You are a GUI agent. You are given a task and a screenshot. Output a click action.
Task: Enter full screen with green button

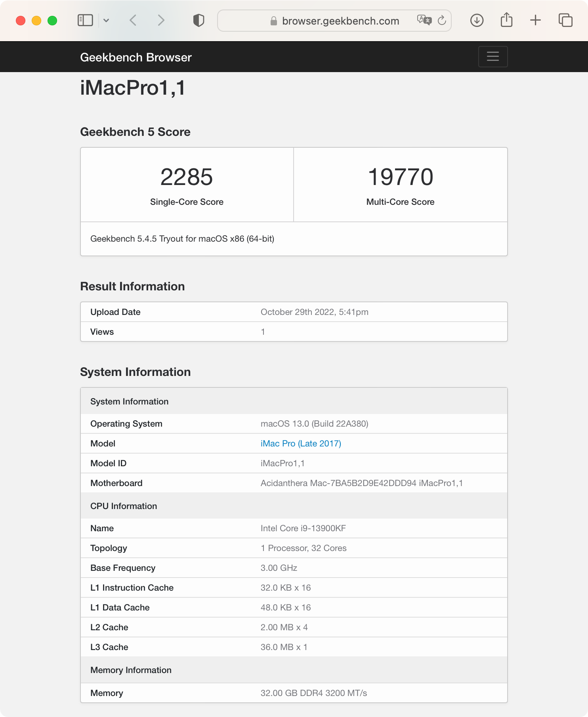pyautogui.click(x=52, y=21)
